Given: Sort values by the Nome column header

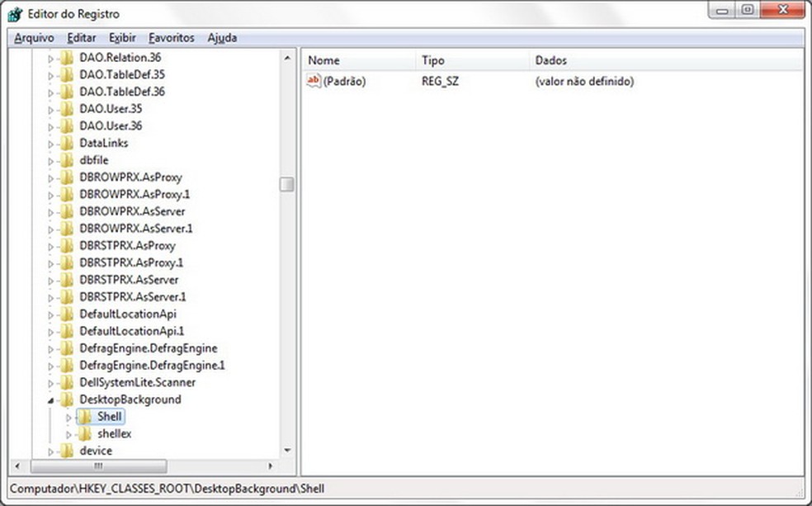Looking at the screenshot, I should tap(359, 60).
